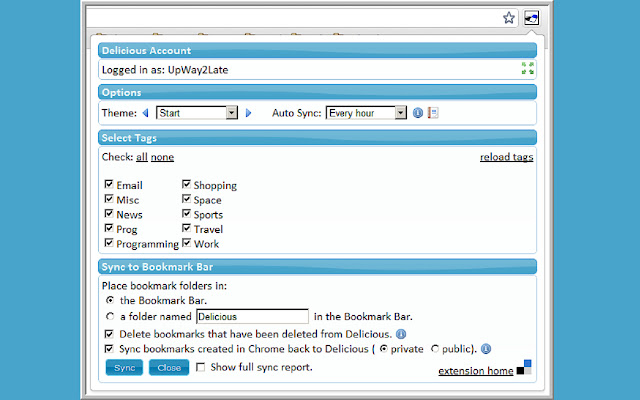Viewport: 640px width, 400px height.
Task: Click the folder name field containing Delicious
Action: pyautogui.click(x=252, y=316)
